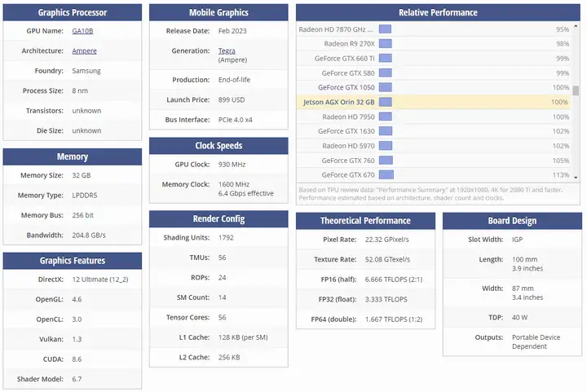Open the Tegra generation link

click(x=227, y=51)
